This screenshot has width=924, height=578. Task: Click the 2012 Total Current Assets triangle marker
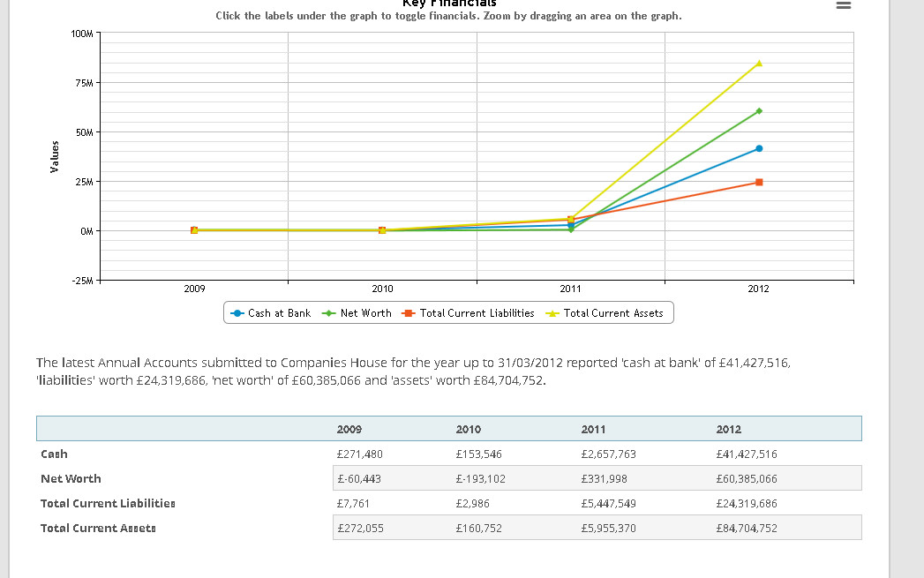759,63
